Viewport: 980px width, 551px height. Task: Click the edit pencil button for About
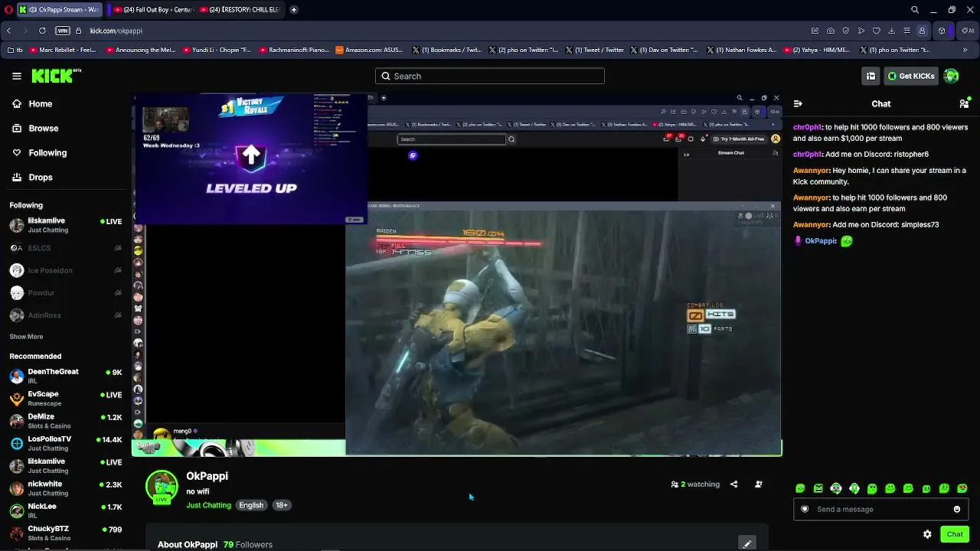747,543
